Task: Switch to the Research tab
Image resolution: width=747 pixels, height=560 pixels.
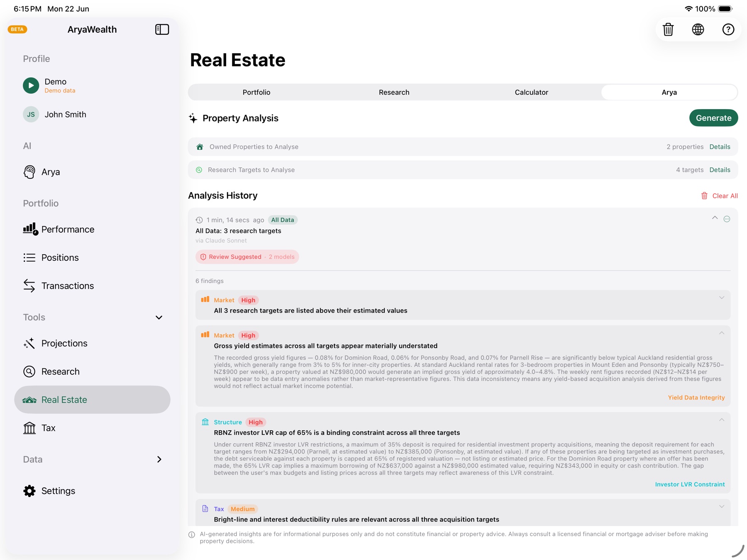Action: click(394, 92)
